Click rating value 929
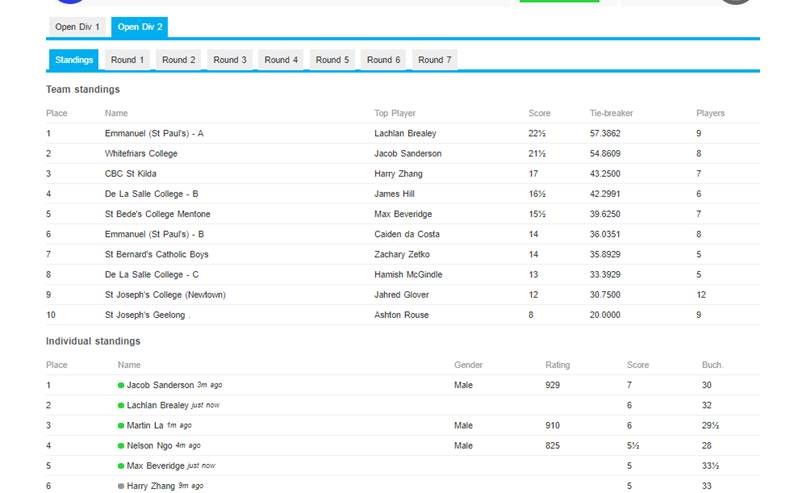This screenshot has width=798, height=493. point(553,385)
